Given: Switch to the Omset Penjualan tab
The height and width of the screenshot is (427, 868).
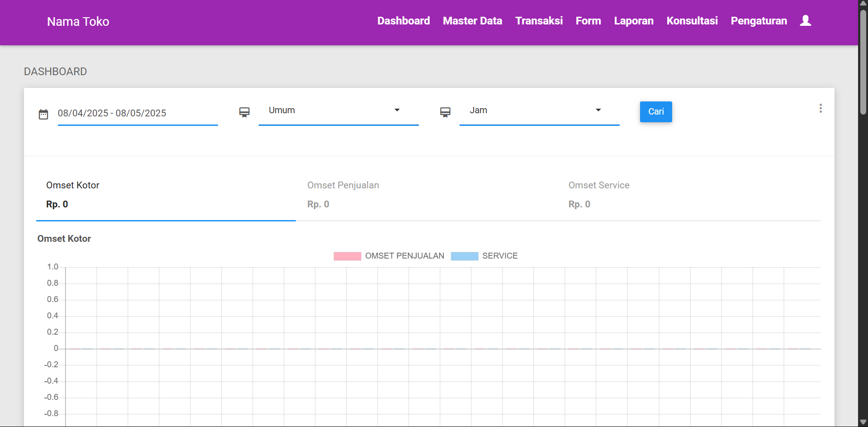Looking at the screenshot, I should [x=343, y=195].
